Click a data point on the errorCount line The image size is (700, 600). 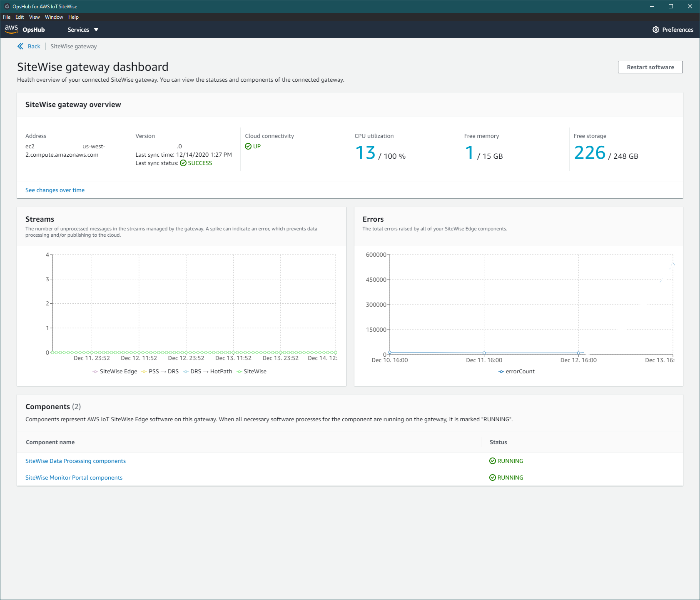483,353
